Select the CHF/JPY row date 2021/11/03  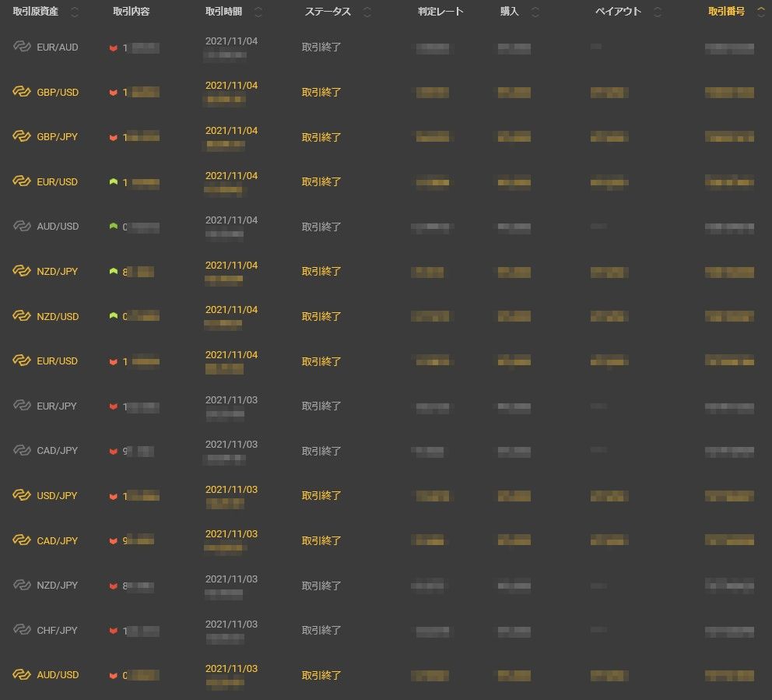pyautogui.click(x=231, y=624)
